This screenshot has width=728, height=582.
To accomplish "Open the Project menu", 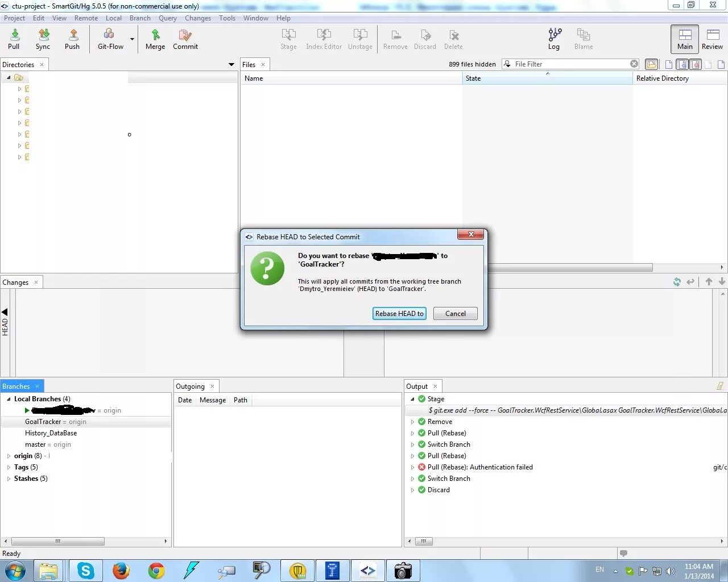I will tap(14, 18).
